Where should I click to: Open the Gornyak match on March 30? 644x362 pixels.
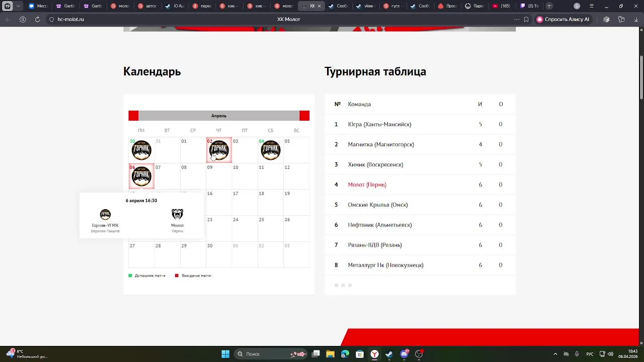(141, 150)
